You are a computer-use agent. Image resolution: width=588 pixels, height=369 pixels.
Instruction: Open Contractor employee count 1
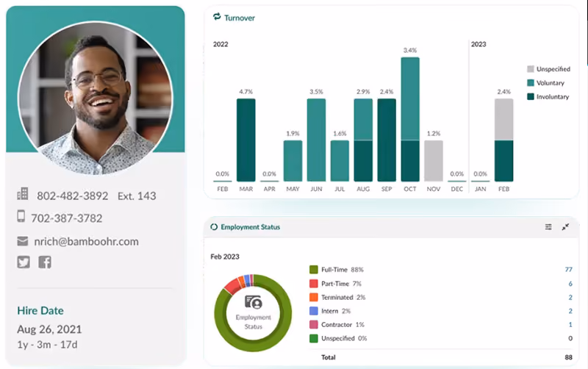[570, 325]
